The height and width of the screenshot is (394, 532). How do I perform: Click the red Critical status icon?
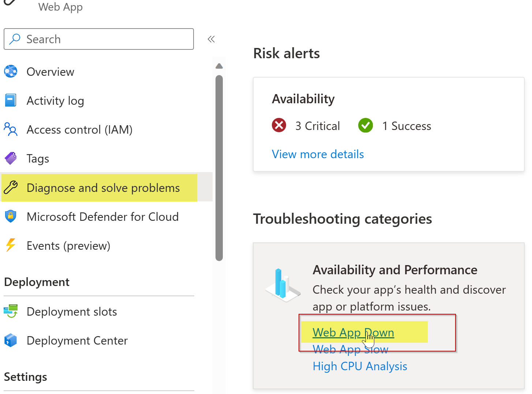pos(279,125)
